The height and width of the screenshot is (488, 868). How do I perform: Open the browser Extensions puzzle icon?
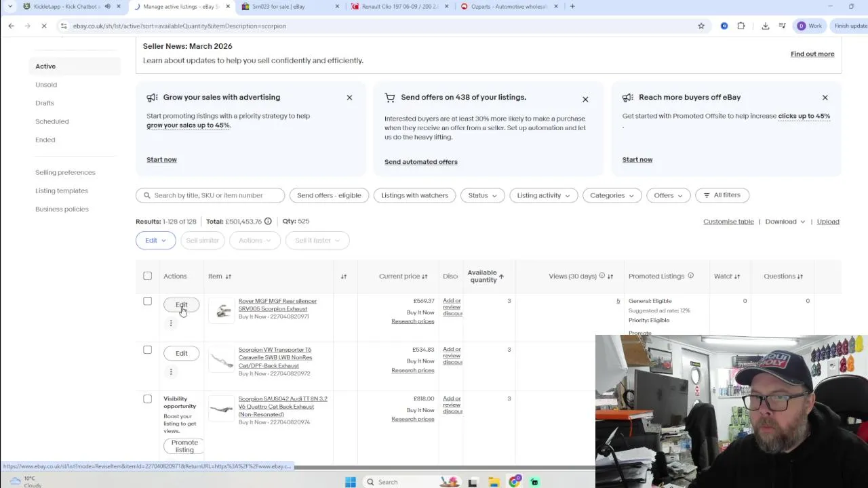741,26
